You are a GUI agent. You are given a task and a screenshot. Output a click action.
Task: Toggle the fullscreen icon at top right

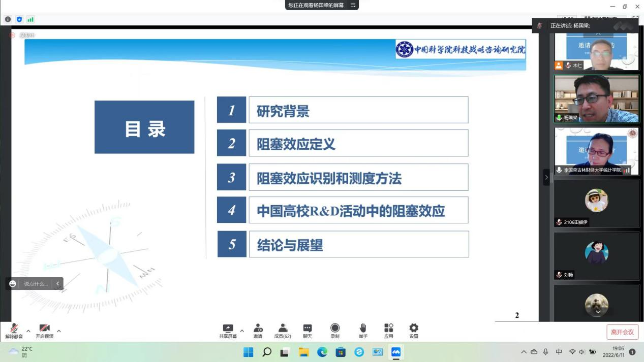(635, 19)
